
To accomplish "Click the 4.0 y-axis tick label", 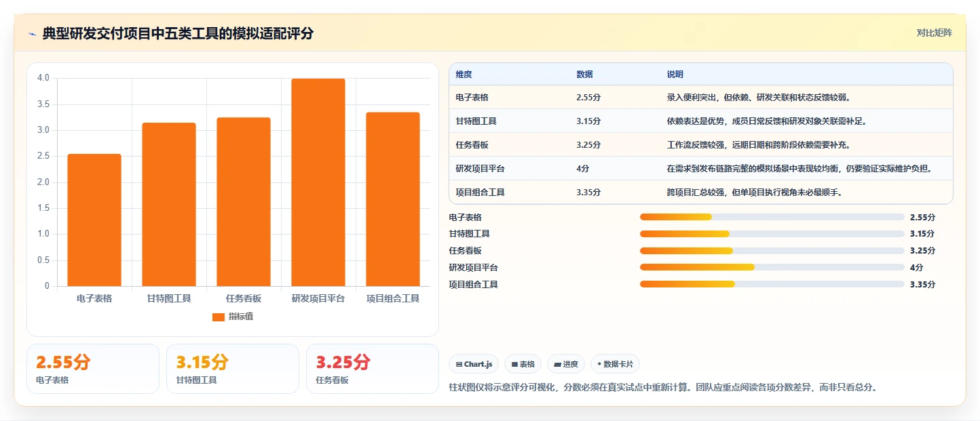I will [43, 78].
